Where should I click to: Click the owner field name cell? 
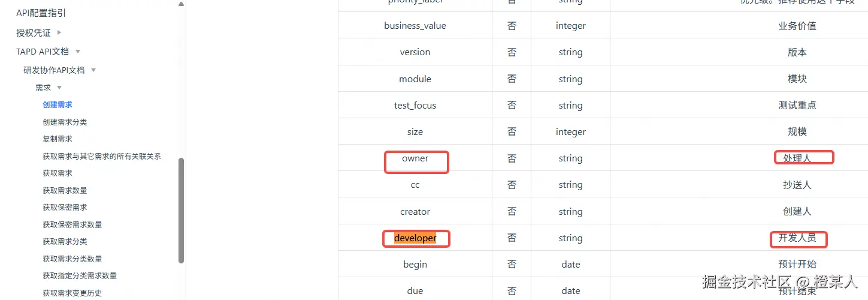415,158
